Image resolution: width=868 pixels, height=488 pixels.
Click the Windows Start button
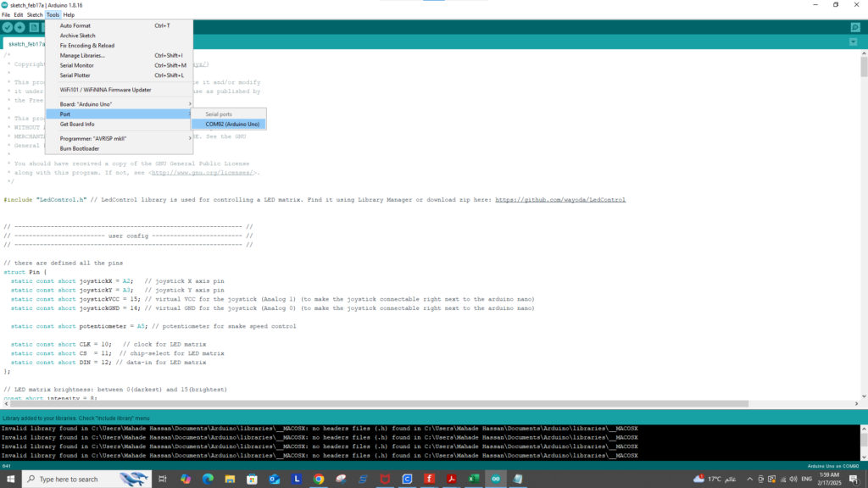[x=10, y=480]
